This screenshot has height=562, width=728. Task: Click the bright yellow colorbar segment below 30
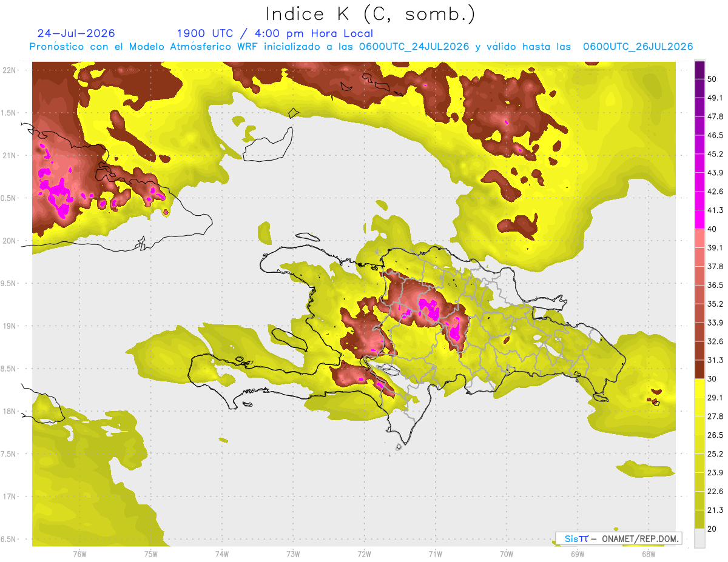699,387
